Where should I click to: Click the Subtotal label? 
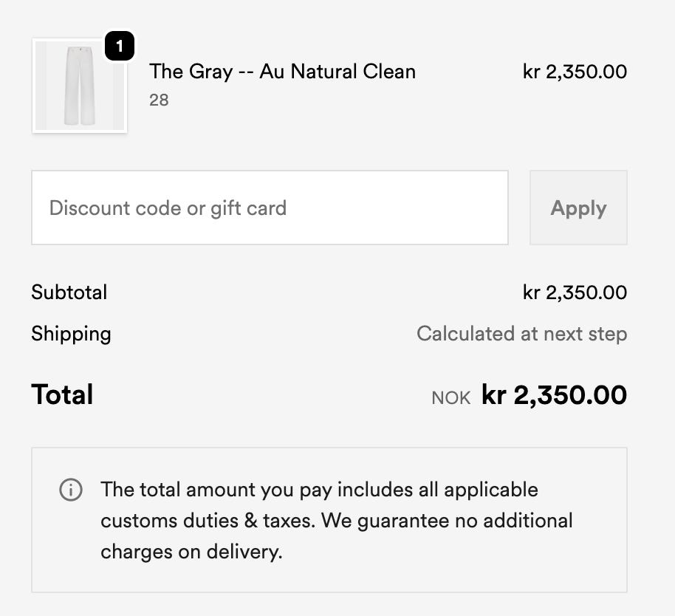pyautogui.click(x=69, y=292)
